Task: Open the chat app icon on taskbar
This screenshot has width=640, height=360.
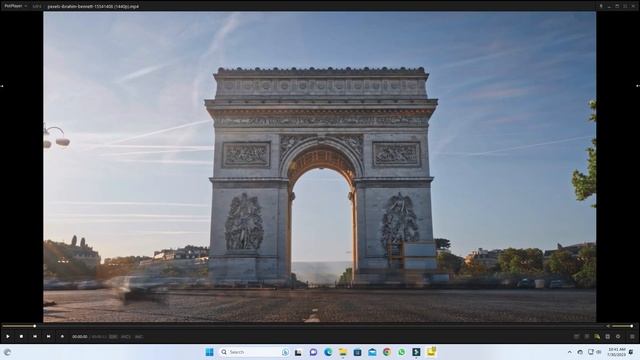Action: pos(313,352)
